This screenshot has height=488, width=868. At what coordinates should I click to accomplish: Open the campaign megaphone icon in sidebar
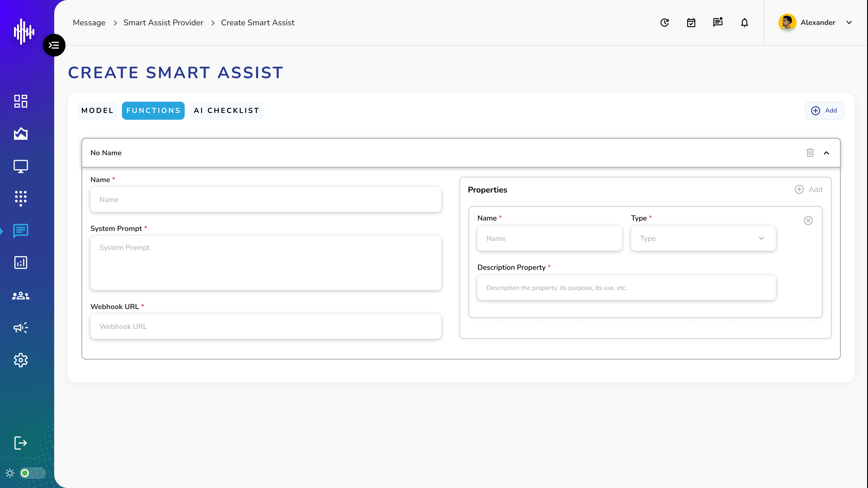tap(21, 327)
